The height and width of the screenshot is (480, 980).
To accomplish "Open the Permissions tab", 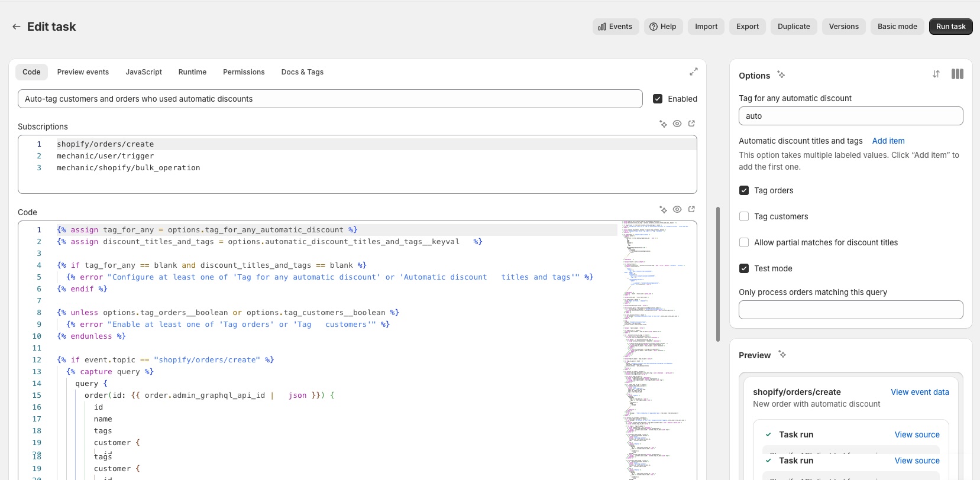I will pos(244,72).
